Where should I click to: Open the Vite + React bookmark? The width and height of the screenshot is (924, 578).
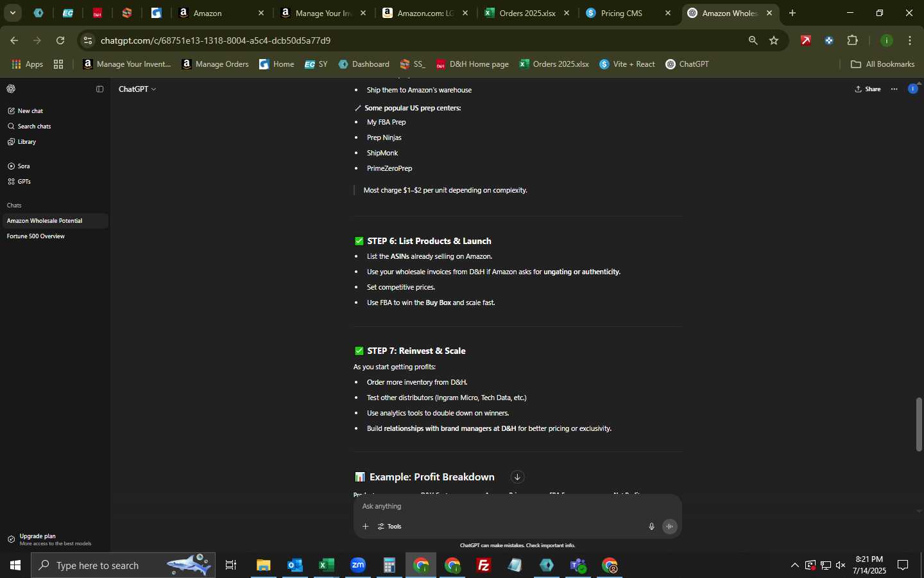point(627,64)
